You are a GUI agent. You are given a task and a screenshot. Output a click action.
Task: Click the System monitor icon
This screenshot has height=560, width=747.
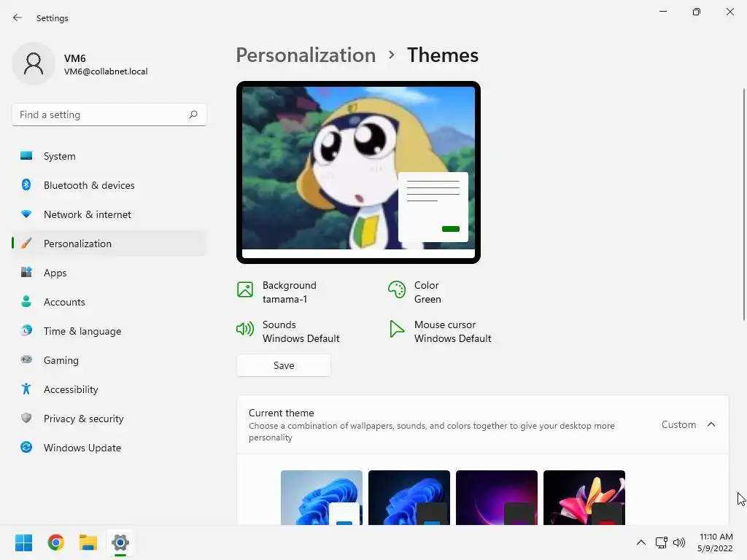26,156
